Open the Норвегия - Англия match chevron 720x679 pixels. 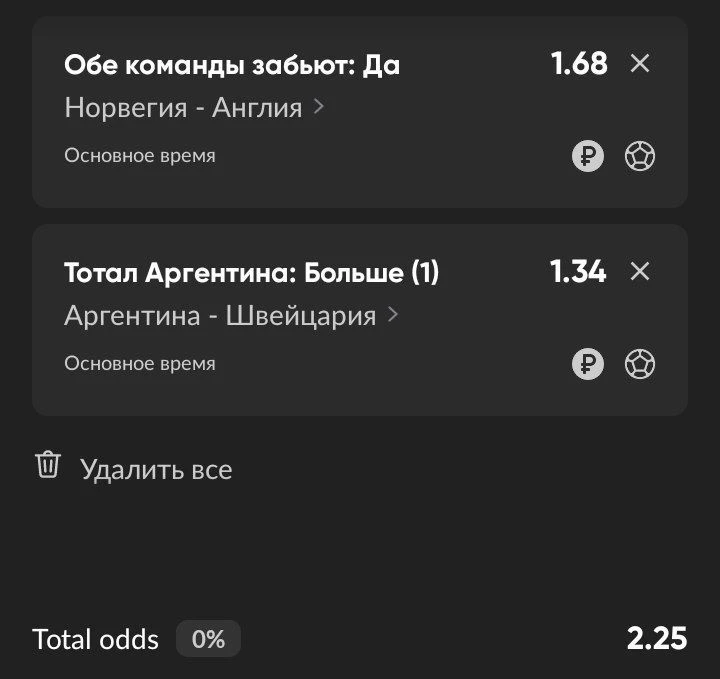[x=319, y=107]
